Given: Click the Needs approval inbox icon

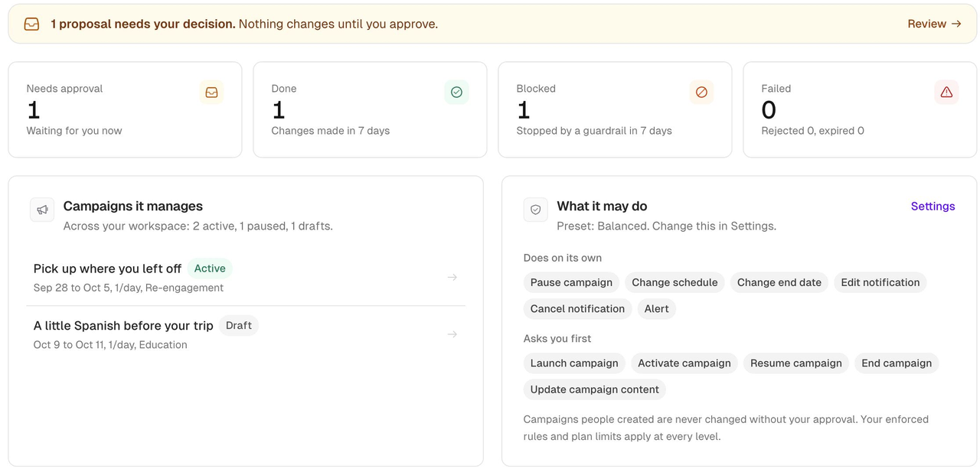Looking at the screenshot, I should pos(211,92).
